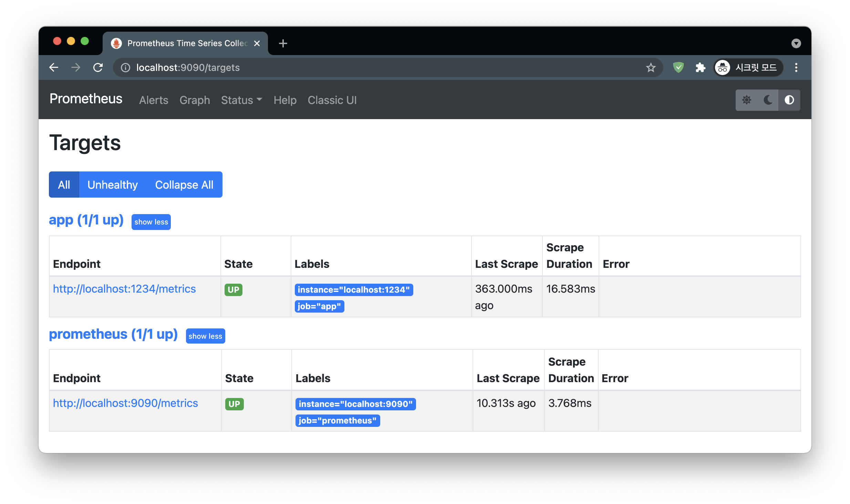Open http://localhost:1234/metrics endpoint link
The image size is (850, 504).
pyautogui.click(x=124, y=289)
